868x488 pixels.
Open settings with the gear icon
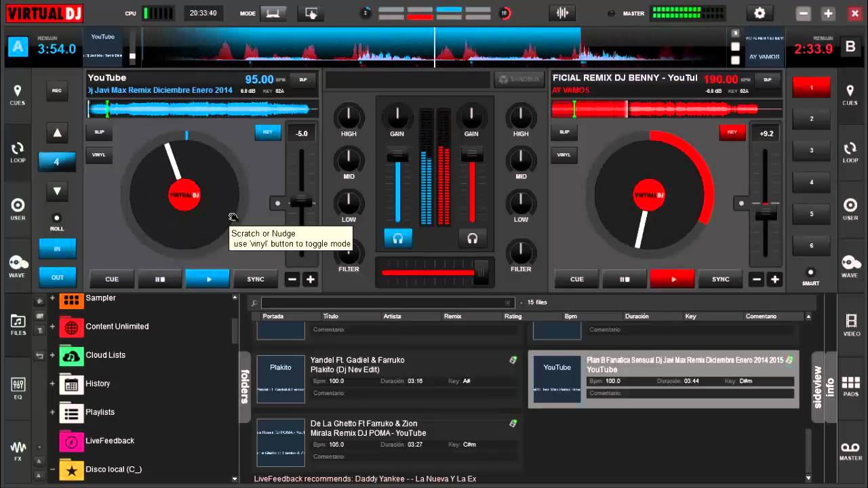[759, 13]
